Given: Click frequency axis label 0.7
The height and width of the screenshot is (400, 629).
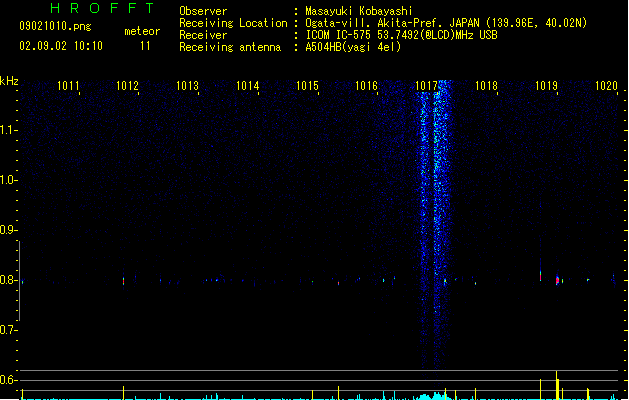Looking at the screenshot, I should [x=8, y=330].
